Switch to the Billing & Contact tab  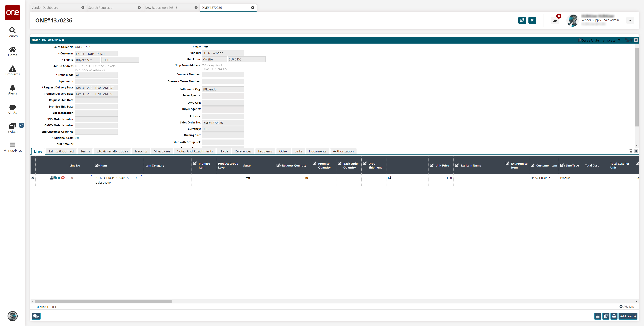tap(61, 151)
